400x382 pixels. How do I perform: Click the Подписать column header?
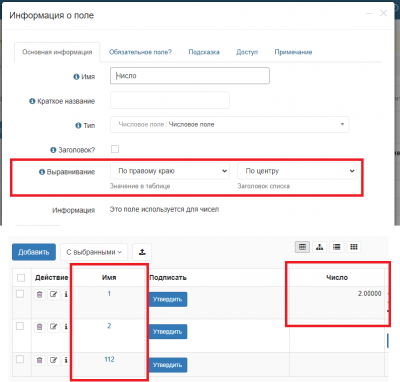pos(168,277)
